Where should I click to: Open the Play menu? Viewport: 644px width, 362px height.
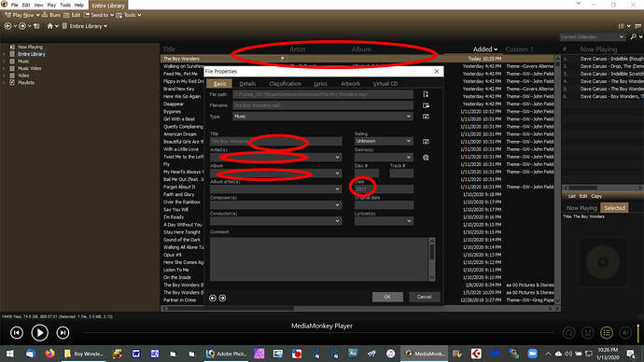(x=51, y=5)
